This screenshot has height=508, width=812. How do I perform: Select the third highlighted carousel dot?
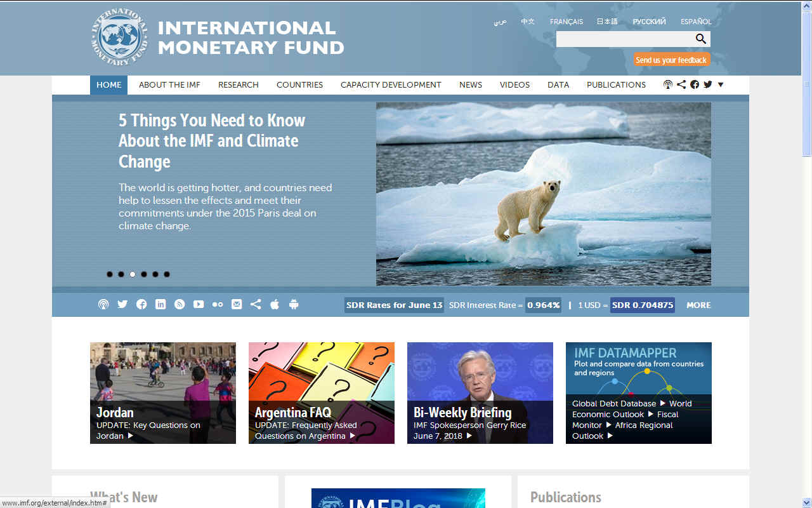pyautogui.click(x=133, y=274)
